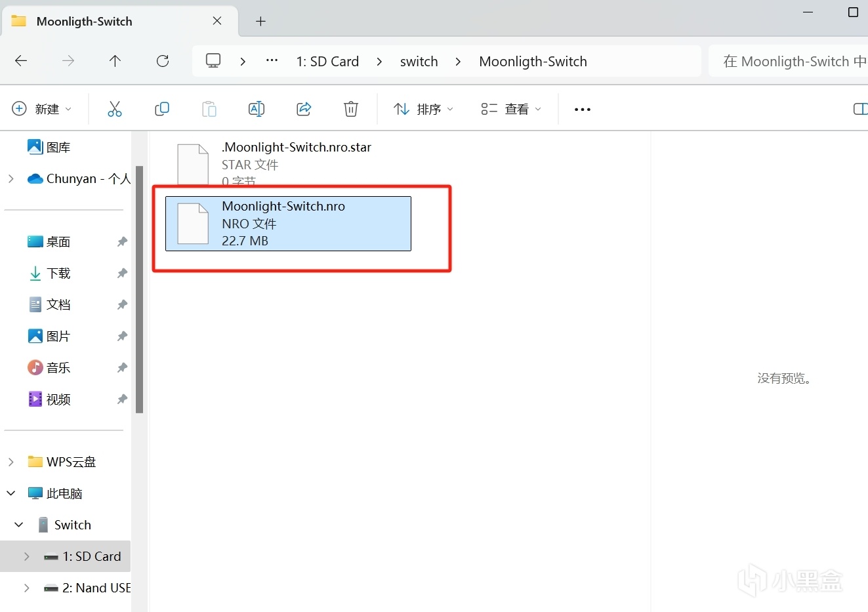Show hidden breadcrumb path via ellipsis
The height and width of the screenshot is (612, 868).
[272, 61]
